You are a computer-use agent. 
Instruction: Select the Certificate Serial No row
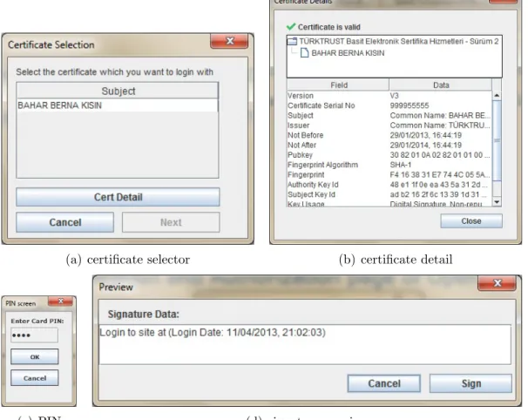click(x=389, y=105)
